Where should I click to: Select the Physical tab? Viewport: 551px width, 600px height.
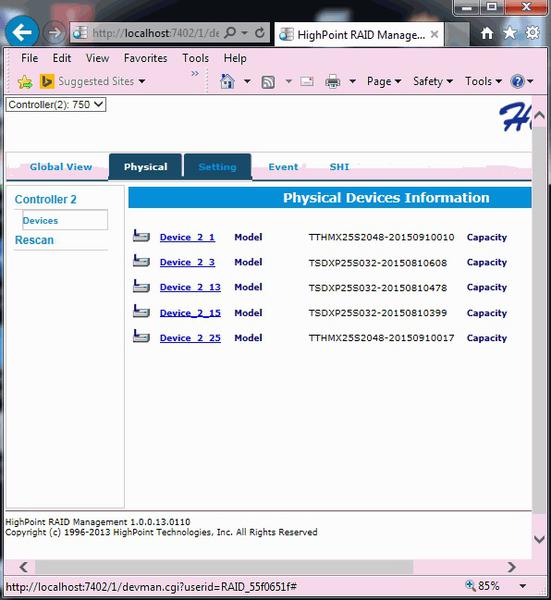pos(145,167)
